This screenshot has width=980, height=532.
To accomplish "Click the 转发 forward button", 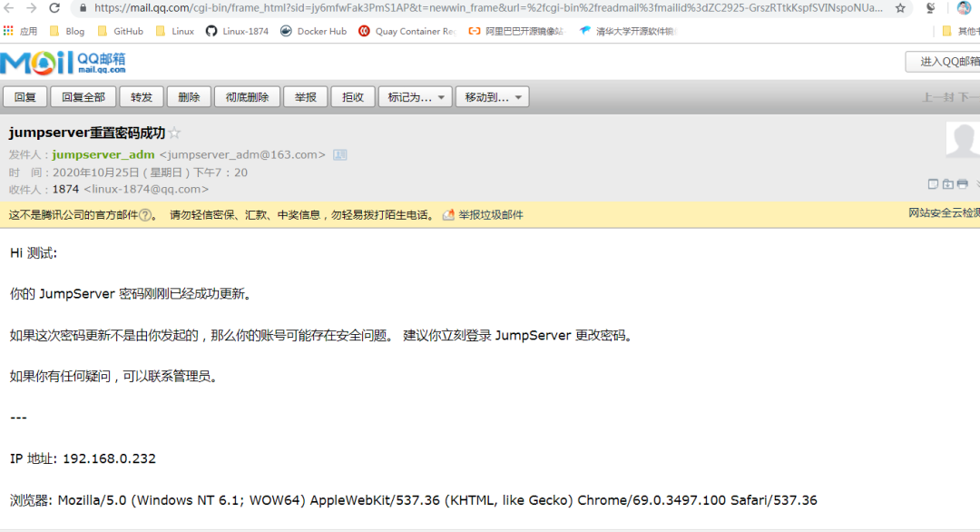I will point(142,97).
